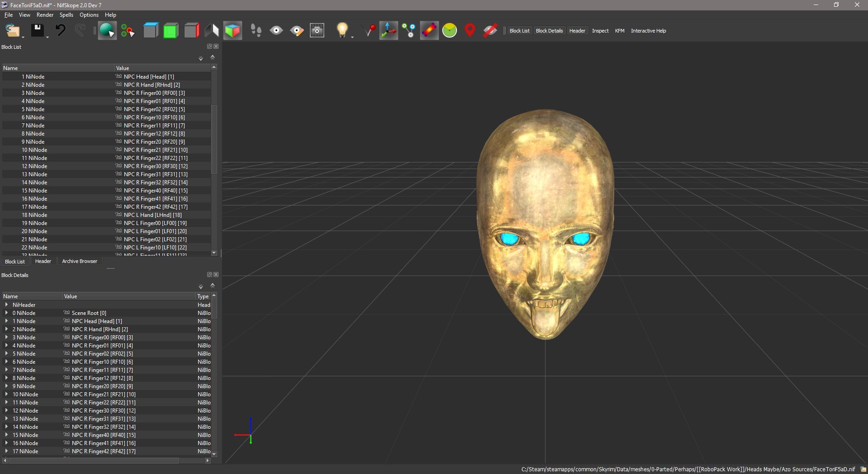The image size is (868, 474).
Task: Open the Spells menu
Action: 66,15
